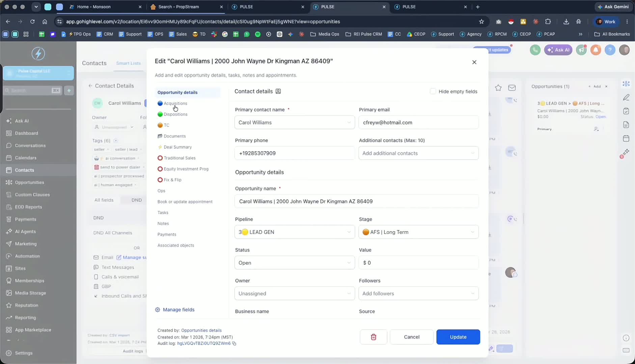Bookmark page with the star icon

click(x=481, y=22)
